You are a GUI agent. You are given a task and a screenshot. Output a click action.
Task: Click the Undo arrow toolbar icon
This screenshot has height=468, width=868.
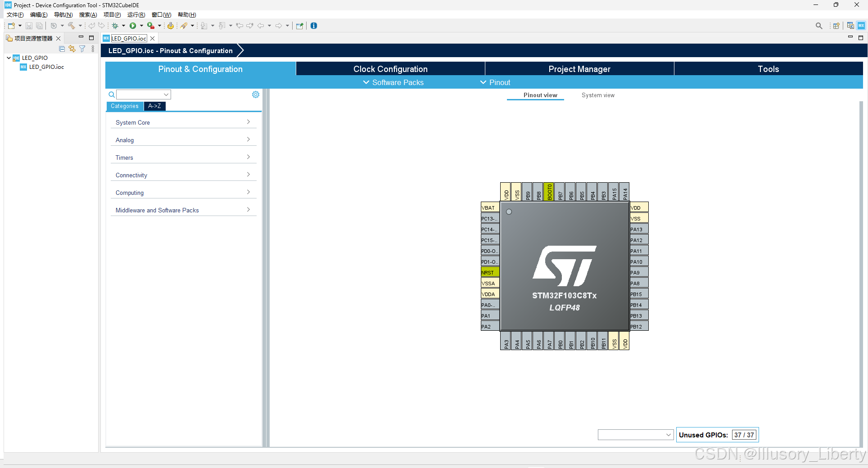tap(91, 26)
